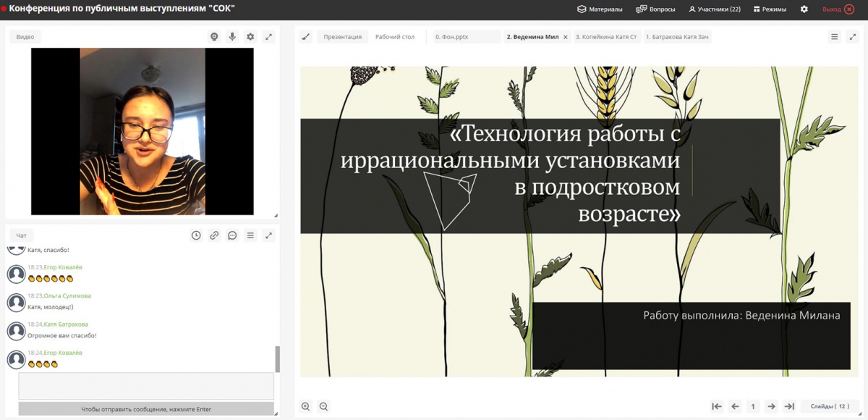Toggle the webcam icon in the video panel
868x420 pixels.
(x=214, y=37)
